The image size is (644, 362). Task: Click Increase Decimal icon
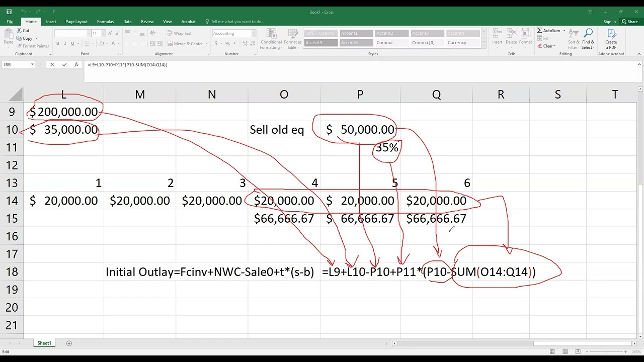click(x=245, y=44)
